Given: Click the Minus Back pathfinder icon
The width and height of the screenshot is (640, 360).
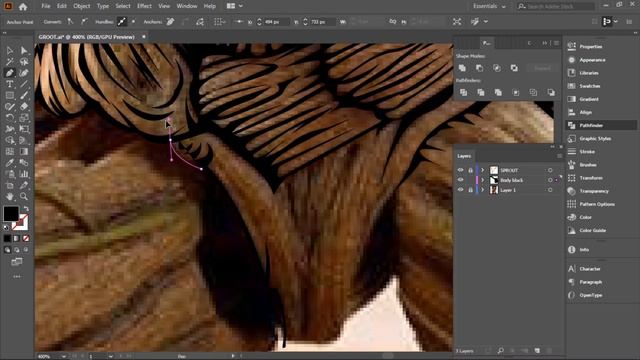Looking at the screenshot, I should pyautogui.click(x=551, y=93).
